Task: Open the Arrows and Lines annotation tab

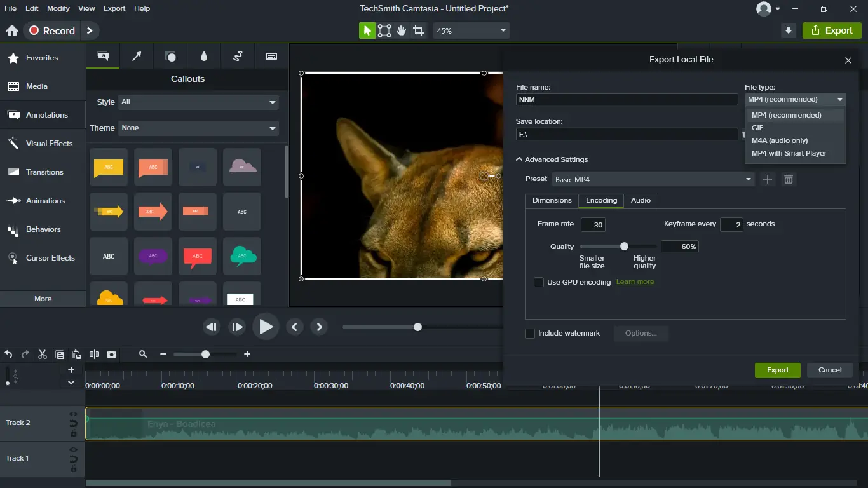Action: tap(137, 57)
